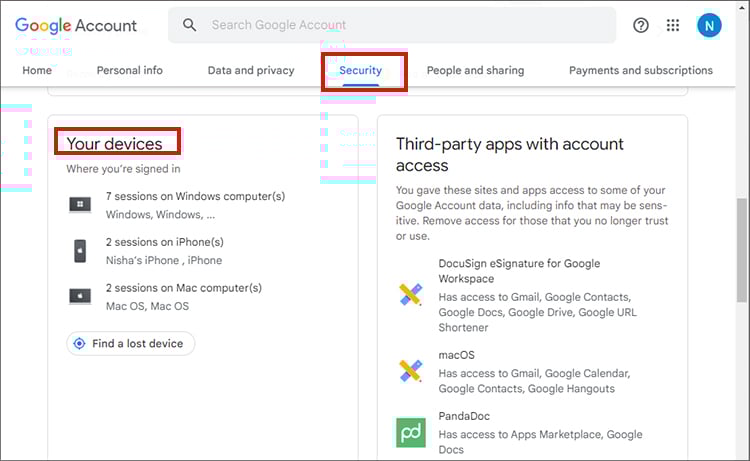
Task: Open the Google apps grid
Action: pyautogui.click(x=673, y=26)
